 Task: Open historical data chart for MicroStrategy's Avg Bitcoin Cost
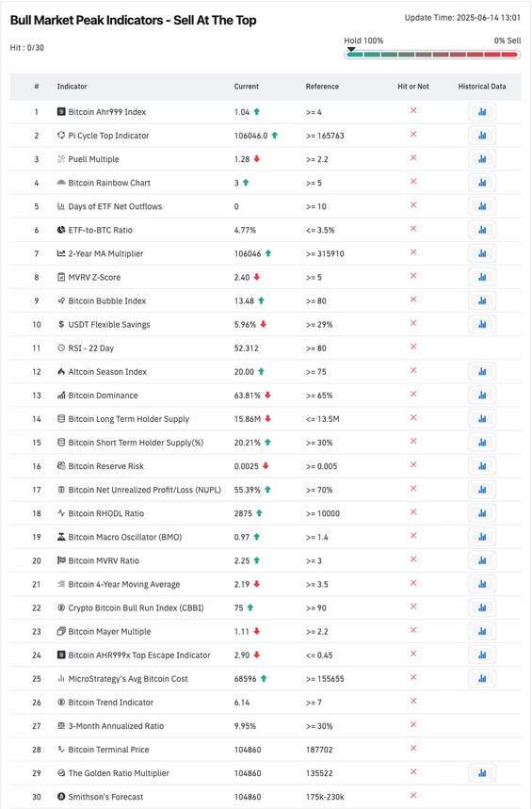point(482,679)
